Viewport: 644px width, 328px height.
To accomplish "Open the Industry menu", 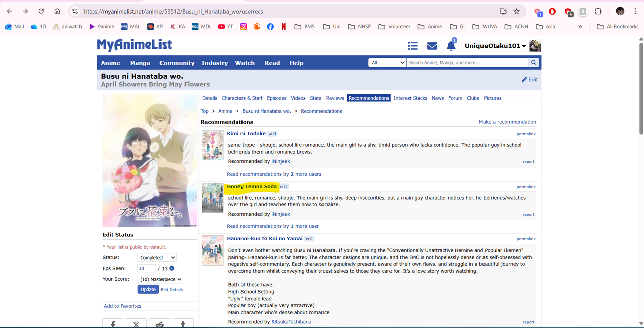I will tap(215, 63).
